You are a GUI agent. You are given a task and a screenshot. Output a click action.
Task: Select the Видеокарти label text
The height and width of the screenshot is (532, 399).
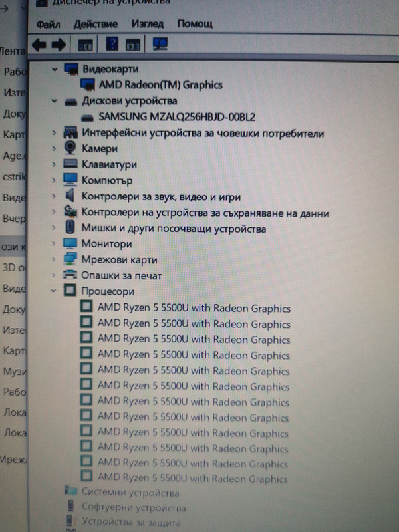tap(110, 69)
